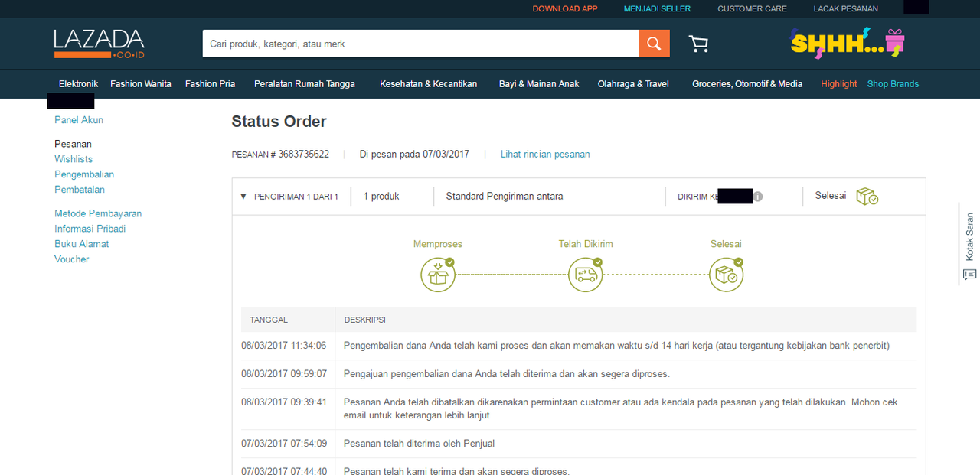This screenshot has width=980, height=475.
Task: Click the info icon beside Dikirim Ke
Action: (x=758, y=197)
